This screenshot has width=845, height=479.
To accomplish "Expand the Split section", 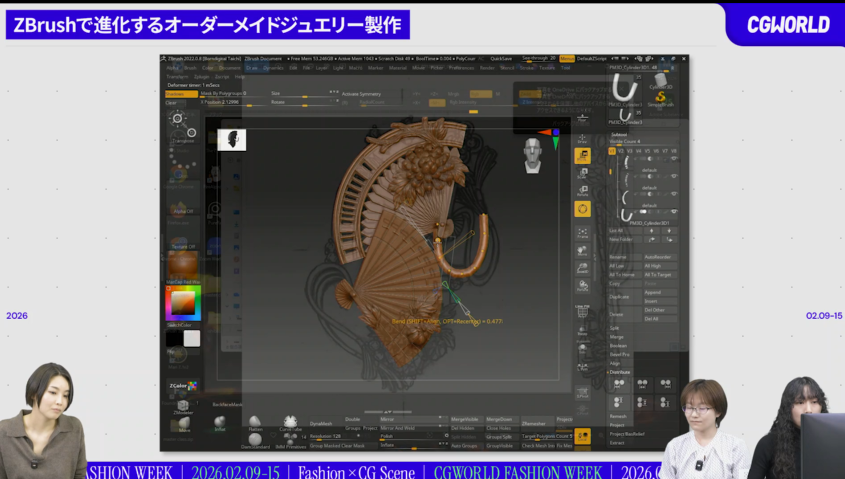I will point(616,328).
